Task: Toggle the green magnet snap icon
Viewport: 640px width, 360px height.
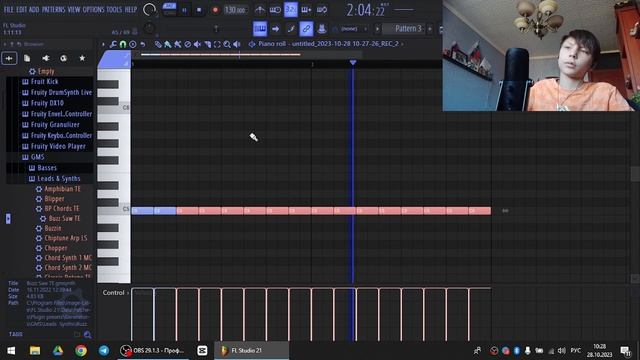Action: pos(123,44)
